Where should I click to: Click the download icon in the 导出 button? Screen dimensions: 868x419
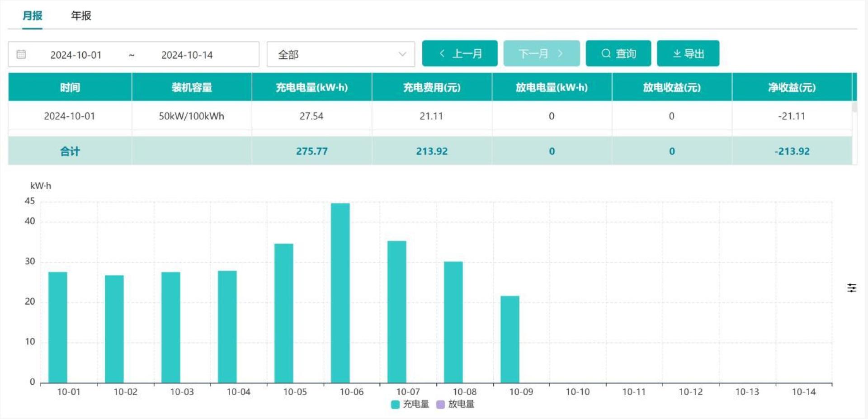[677, 54]
